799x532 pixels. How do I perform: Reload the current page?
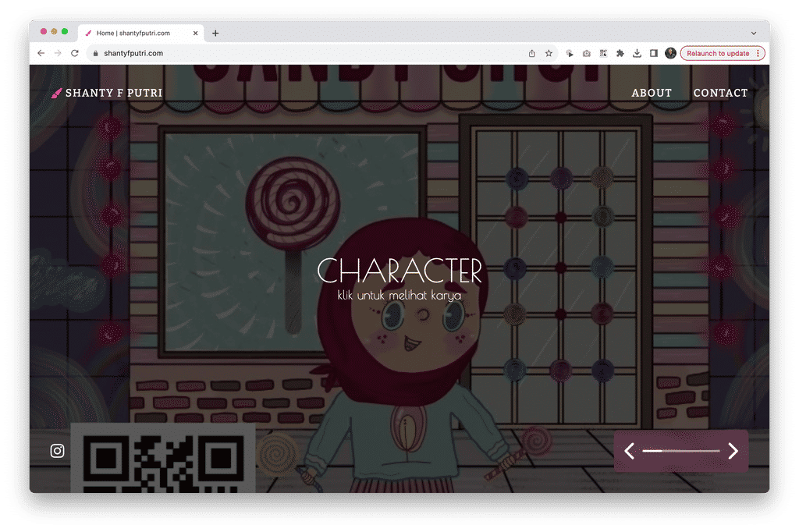(74, 53)
